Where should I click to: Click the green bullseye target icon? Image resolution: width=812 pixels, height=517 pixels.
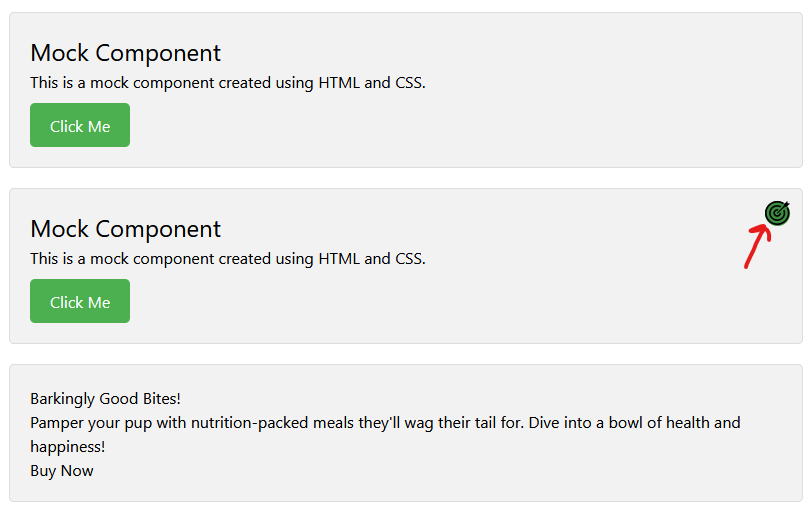click(x=777, y=213)
